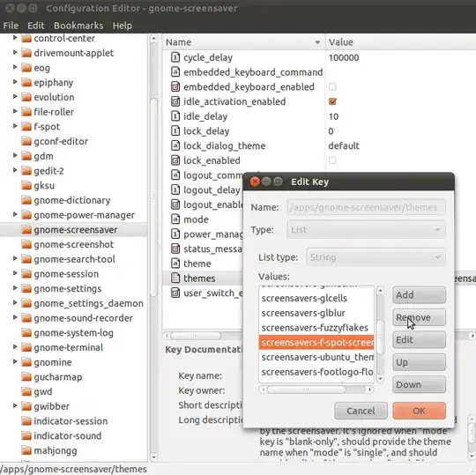476x475 pixels.
Task: Click the themes list key icon
Action: point(175,278)
